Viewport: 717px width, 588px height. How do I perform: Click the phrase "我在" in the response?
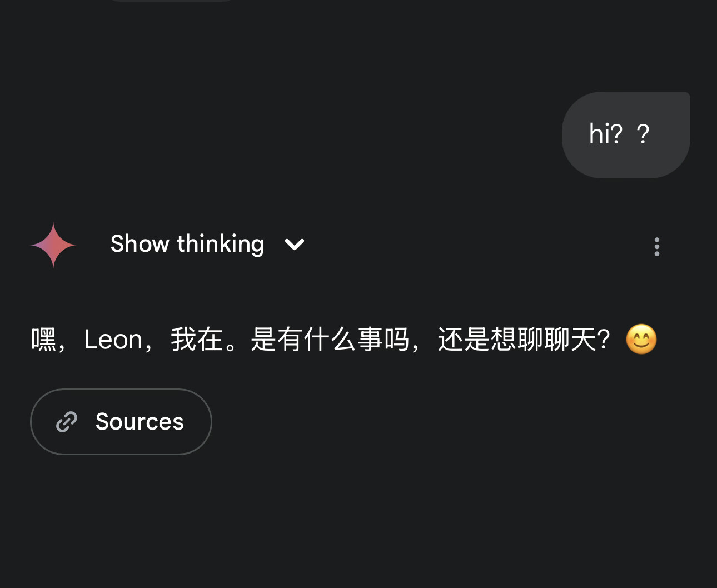(197, 340)
